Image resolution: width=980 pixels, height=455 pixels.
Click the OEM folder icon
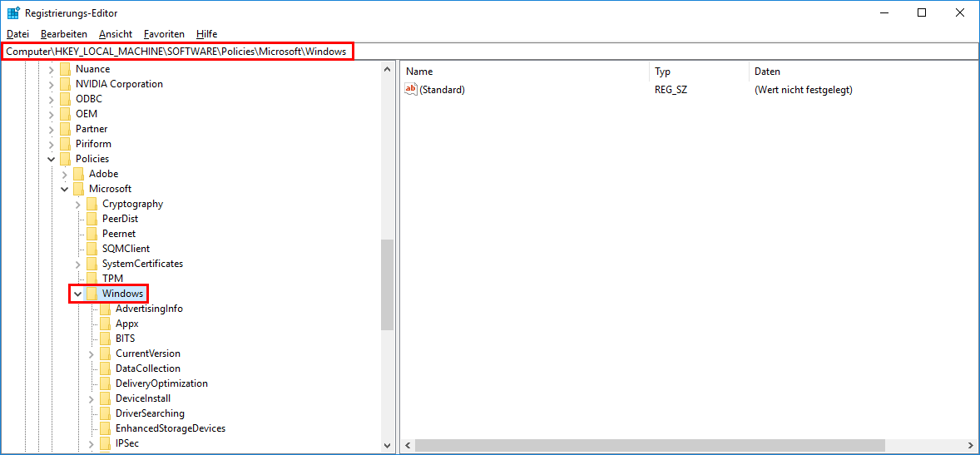[x=65, y=115]
